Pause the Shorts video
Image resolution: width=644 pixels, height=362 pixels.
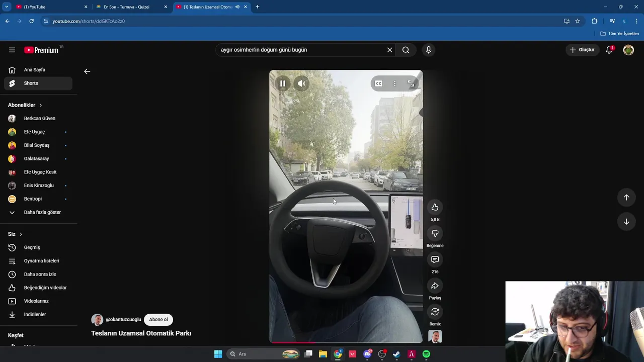pyautogui.click(x=283, y=83)
